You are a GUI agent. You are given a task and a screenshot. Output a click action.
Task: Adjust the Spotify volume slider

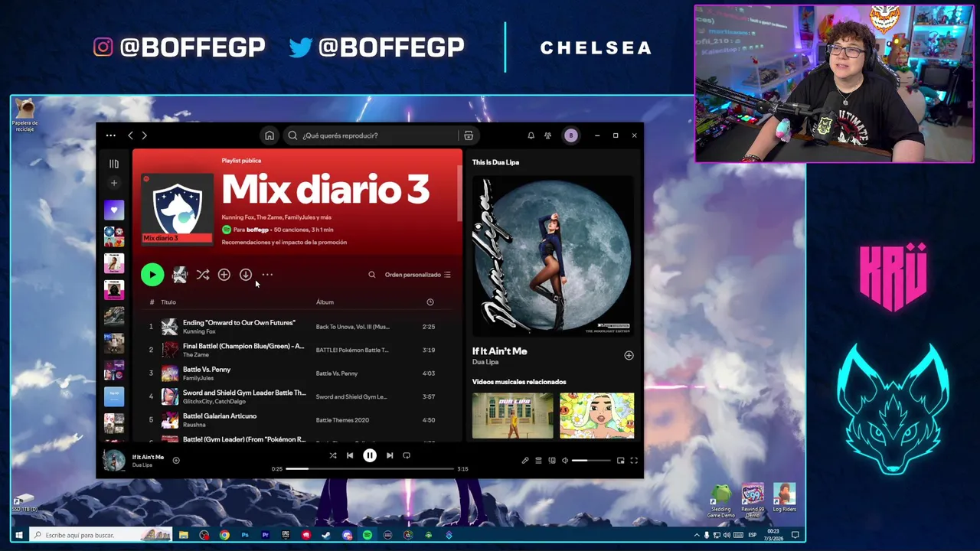[x=591, y=461]
